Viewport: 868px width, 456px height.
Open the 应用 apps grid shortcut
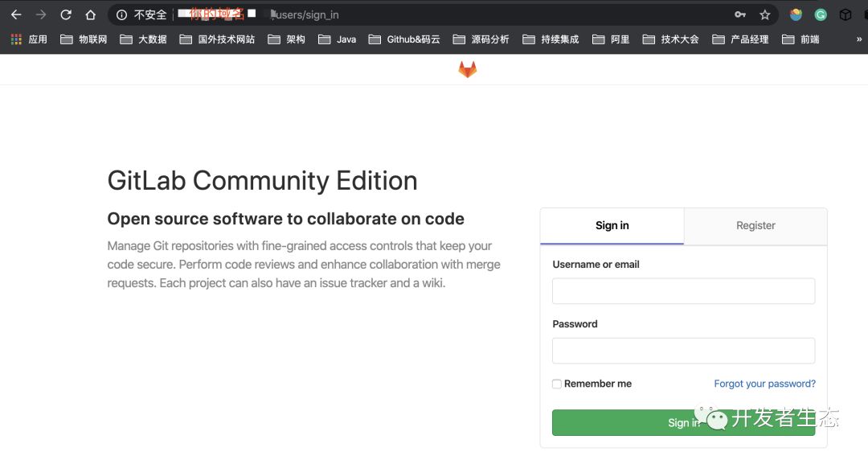(x=30, y=39)
